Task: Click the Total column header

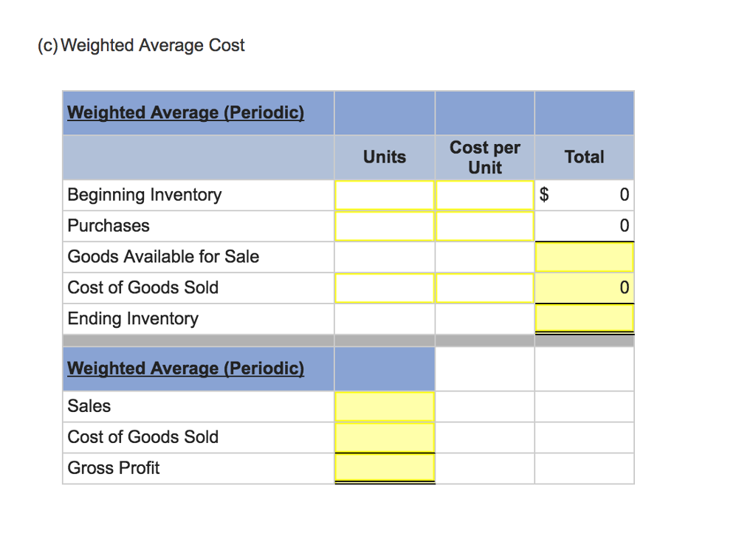Action: [584, 157]
